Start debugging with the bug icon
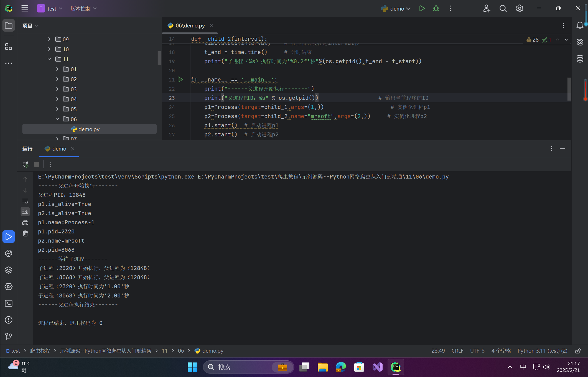Image resolution: width=588 pixels, height=377 pixels. pos(436,9)
